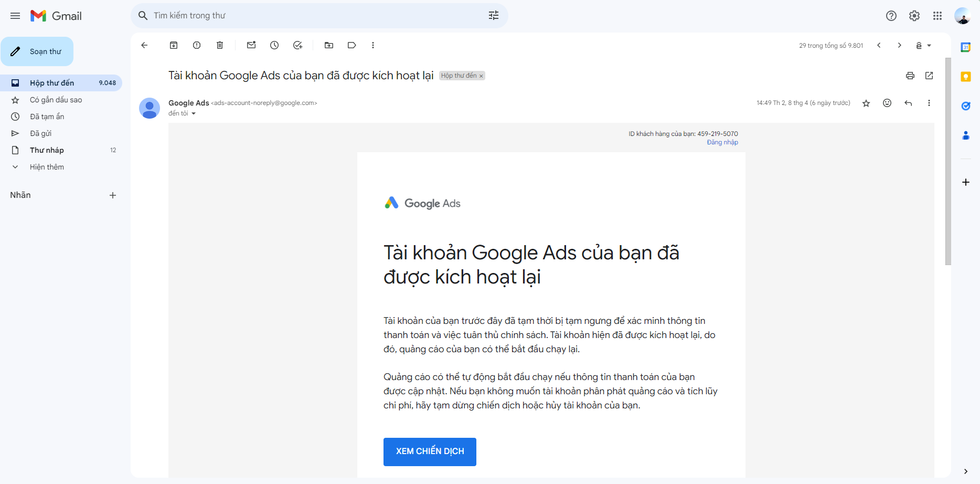980x484 pixels.
Task: Click the email vertical scrollbar
Action: (x=948, y=161)
